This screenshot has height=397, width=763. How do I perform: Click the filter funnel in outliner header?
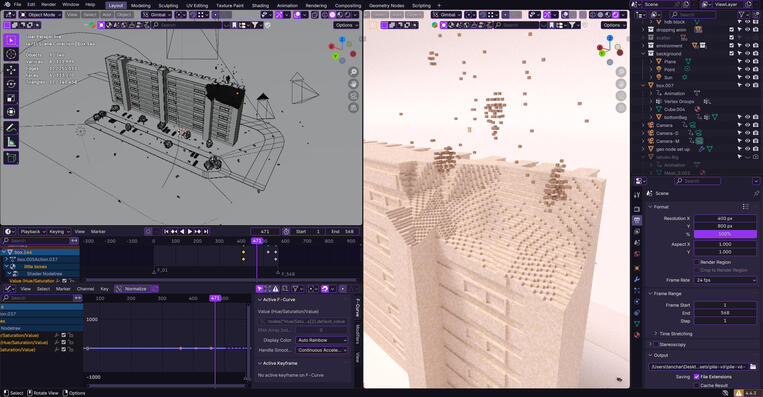743,15
